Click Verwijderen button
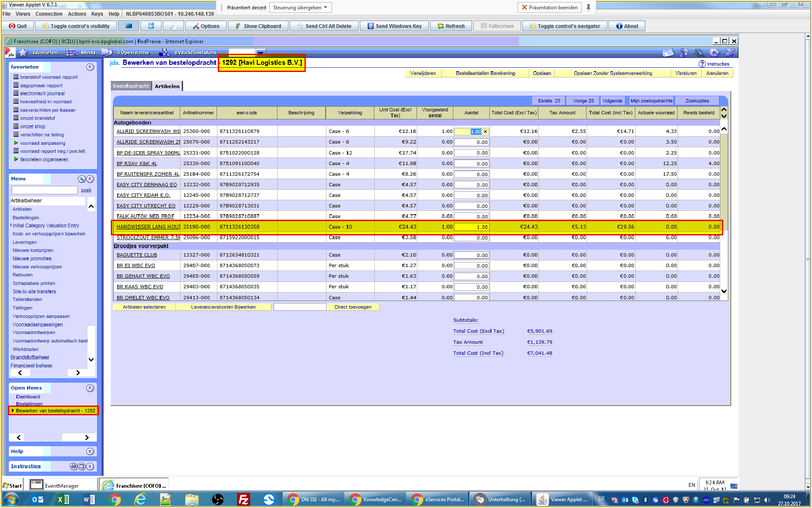 (x=423, y=73)
